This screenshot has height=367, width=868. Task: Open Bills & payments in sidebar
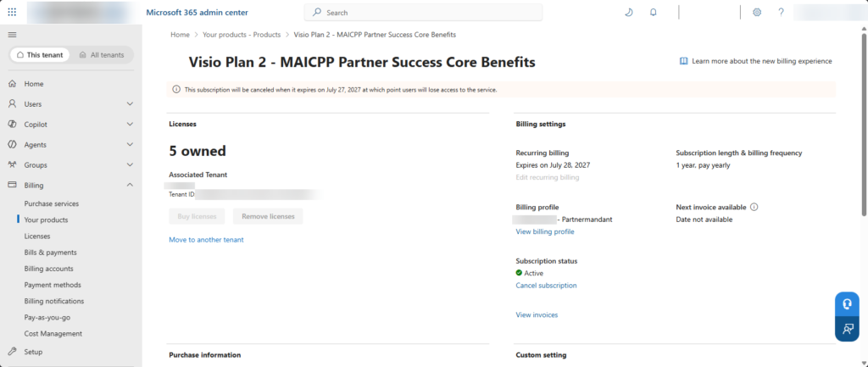[50, 253]
